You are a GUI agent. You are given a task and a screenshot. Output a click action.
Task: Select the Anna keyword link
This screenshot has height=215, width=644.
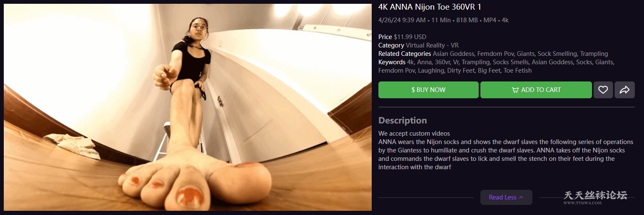click(x=424, y=62)
